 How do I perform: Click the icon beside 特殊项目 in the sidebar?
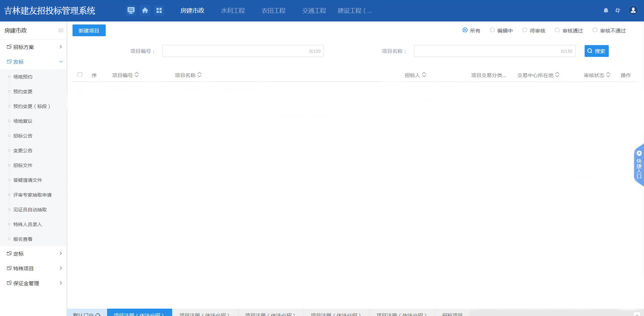9,268
